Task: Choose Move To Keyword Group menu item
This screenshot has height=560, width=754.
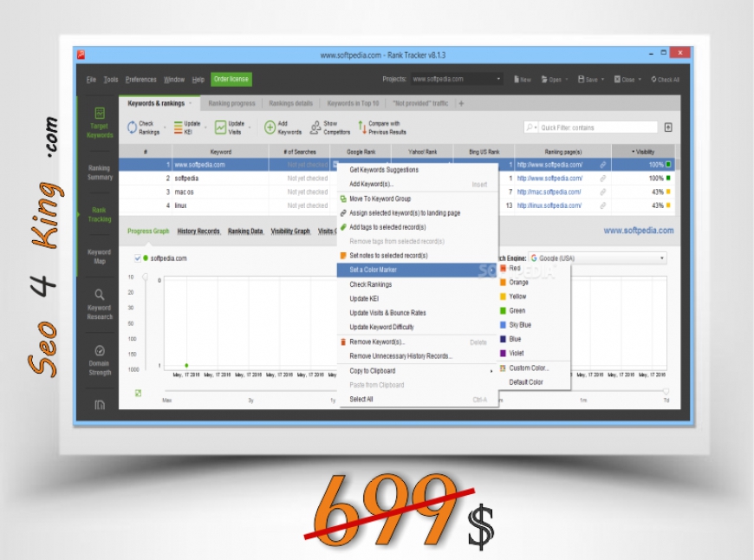Action: [380, 199]
